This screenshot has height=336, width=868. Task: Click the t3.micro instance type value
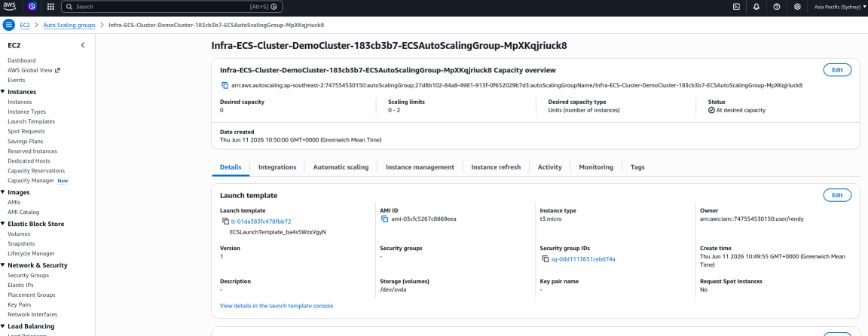tap(551, 218)
